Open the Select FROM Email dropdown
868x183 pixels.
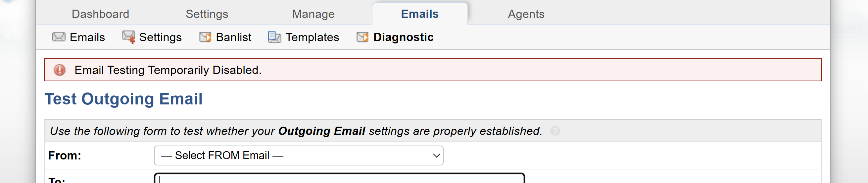(x=298, y=155)
